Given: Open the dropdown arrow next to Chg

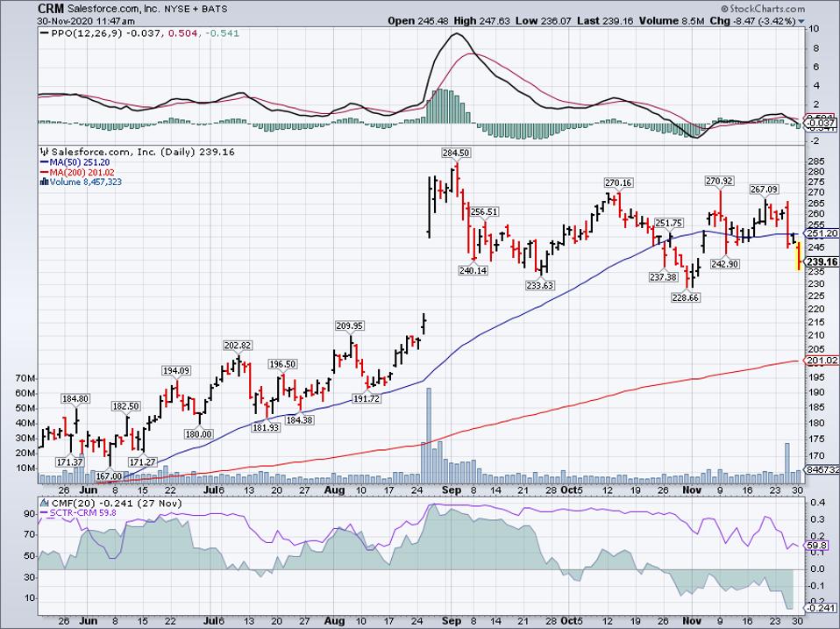Looking at the screenshot, I should [801, 21].
